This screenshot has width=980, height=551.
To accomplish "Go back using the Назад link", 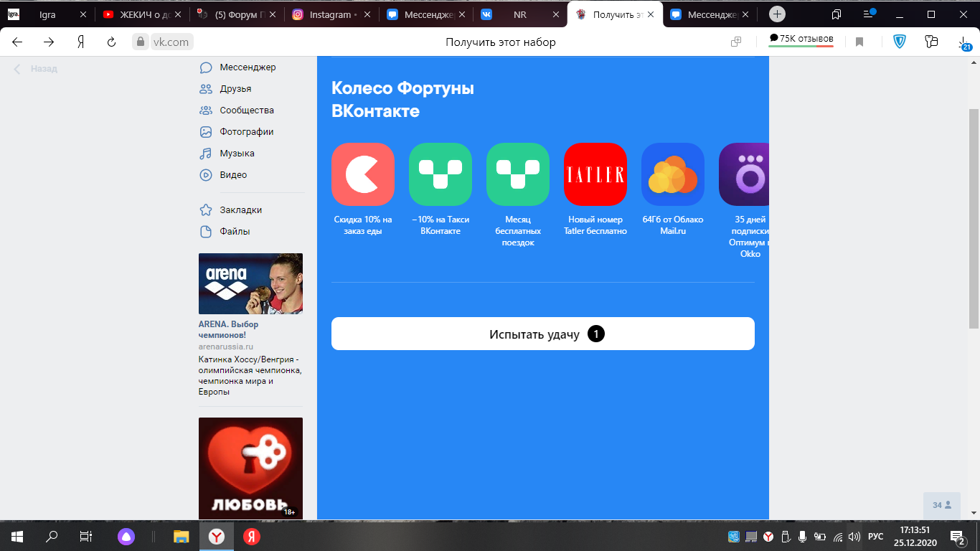I will (36, 69).
